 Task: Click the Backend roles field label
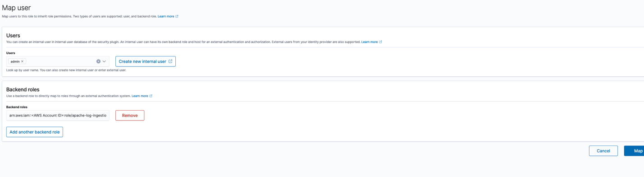[17, 107]
